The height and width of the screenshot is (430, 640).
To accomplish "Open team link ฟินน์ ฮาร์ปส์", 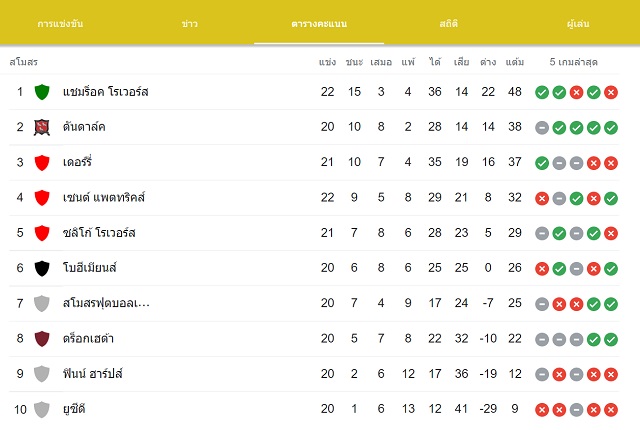I will point(92,374).
